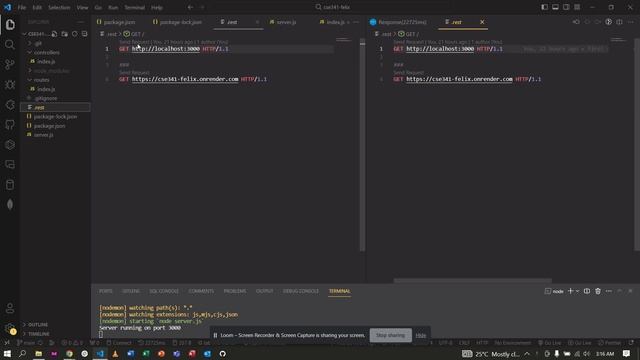Open the Manage gear with notification badge

click(x=10, y=329)
